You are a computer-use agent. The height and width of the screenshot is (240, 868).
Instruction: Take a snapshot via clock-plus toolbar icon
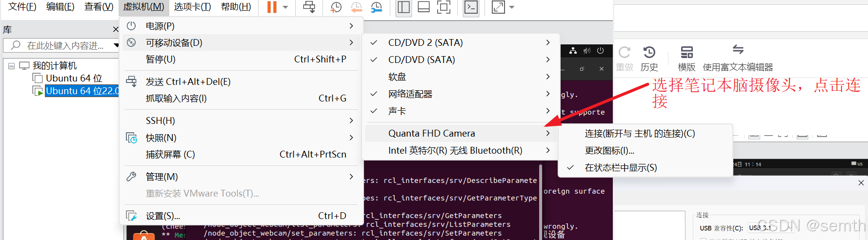tap(336, 7)
